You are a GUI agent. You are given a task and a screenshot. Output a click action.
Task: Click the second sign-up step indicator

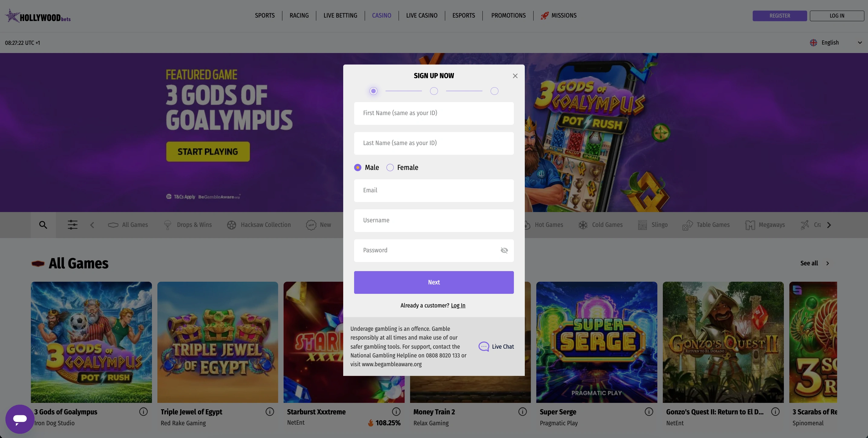(x=434, y=91)
